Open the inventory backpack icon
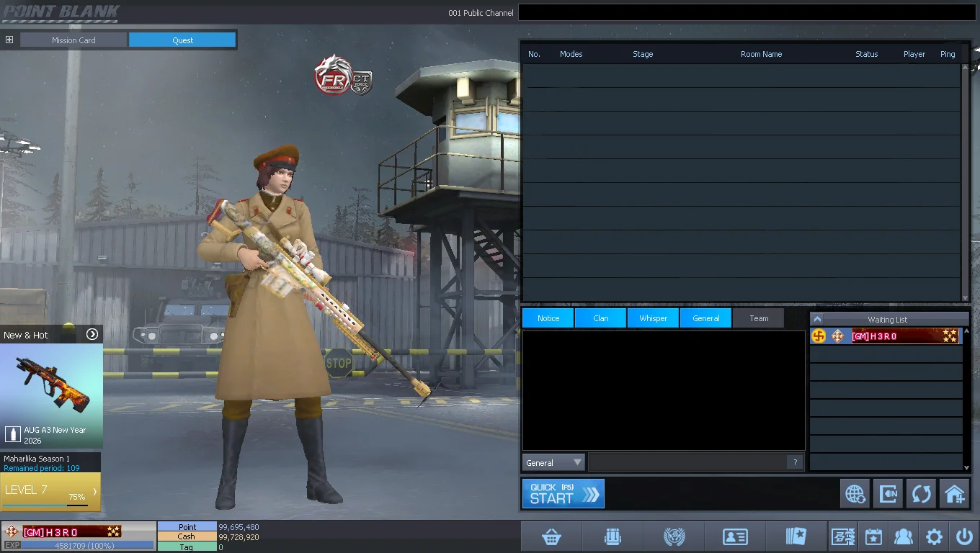 612,536
